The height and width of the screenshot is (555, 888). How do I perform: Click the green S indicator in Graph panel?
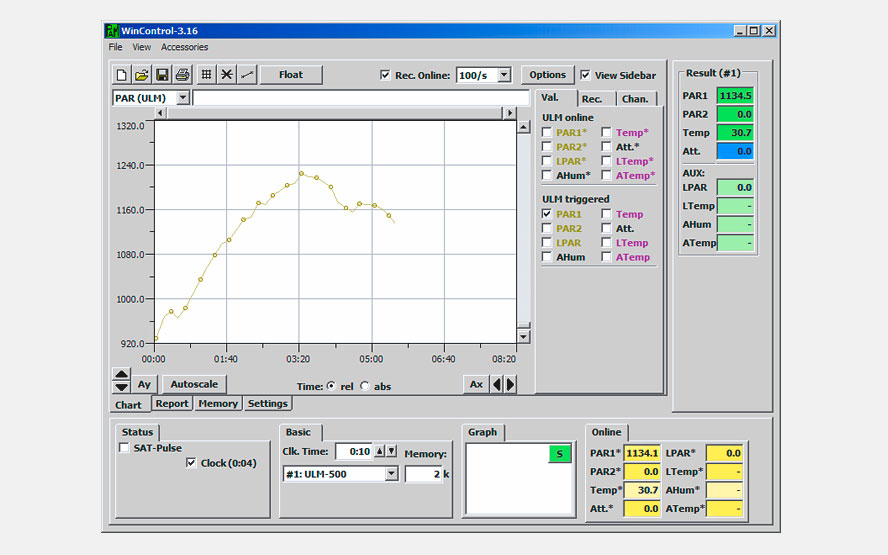coord(560,454)
